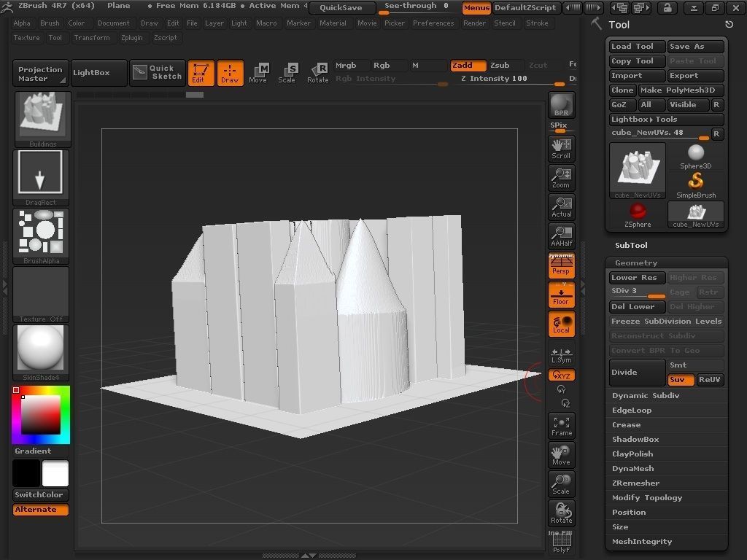747x560 pixels.
Task: Toggle the Mrgb channel button
Action: (x=352, y=65)
